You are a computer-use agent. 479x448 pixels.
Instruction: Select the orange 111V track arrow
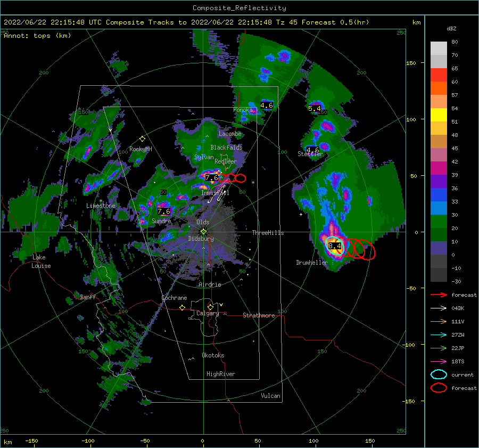(439, 321)
